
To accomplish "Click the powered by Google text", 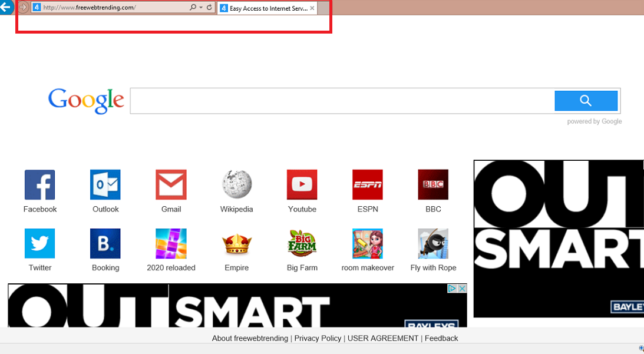I will tap(595, 121).
